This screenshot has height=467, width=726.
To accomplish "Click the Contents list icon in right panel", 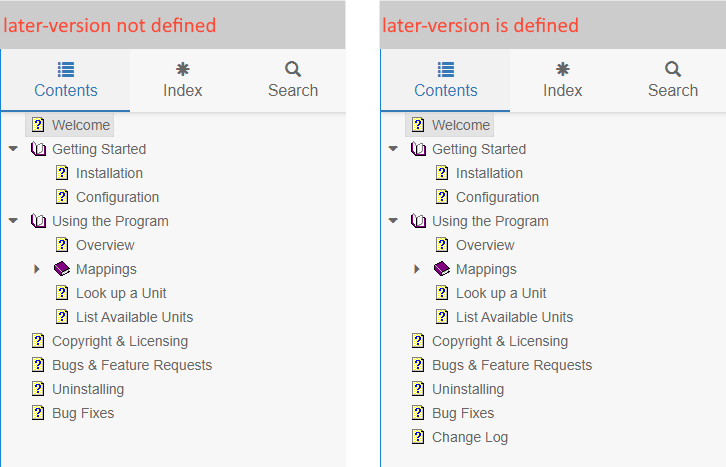I will (x=446, y=69).
